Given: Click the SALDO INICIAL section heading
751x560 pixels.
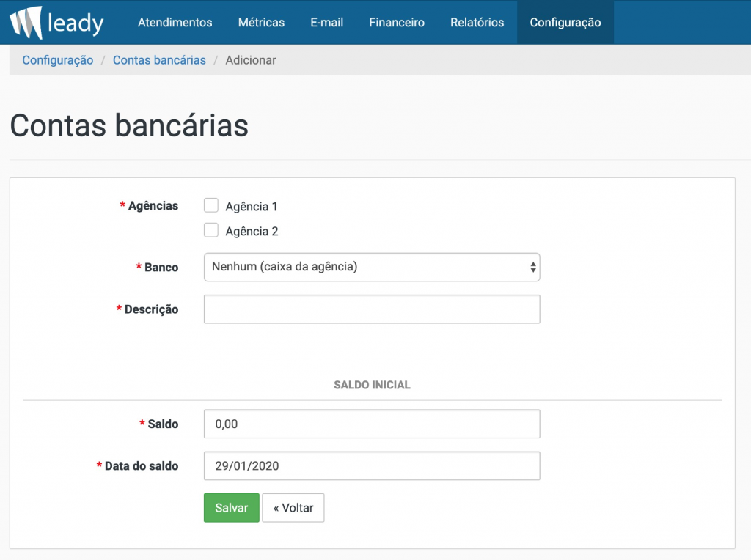Looking at the screenshot, I should [x=372, y=385].
